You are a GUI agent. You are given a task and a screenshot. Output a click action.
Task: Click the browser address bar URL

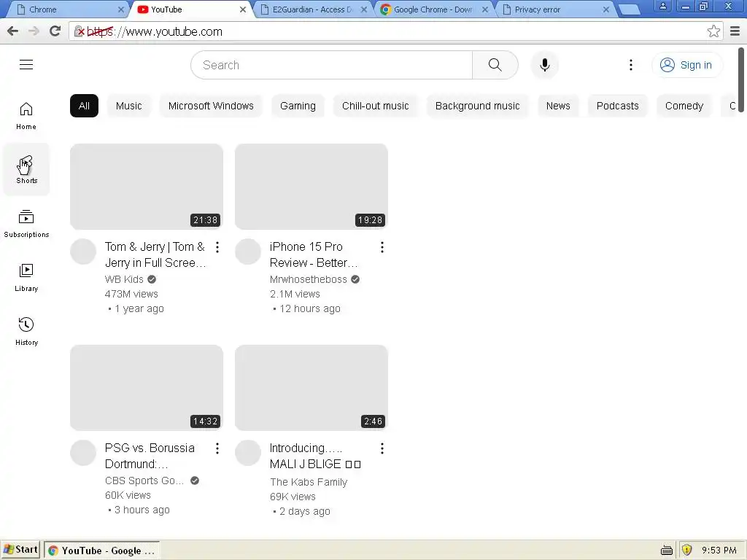click(x=155, y=31)
